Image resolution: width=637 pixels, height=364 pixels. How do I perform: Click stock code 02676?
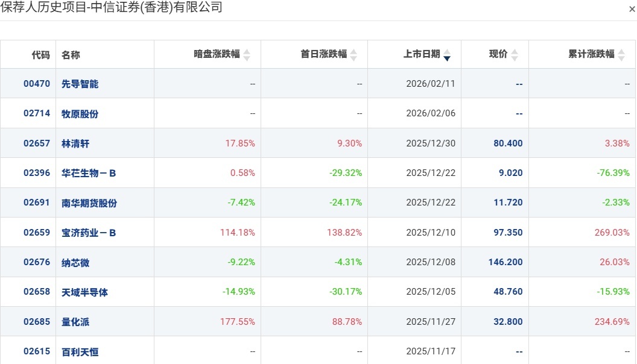pyautogui.click(x=37, y=262)
